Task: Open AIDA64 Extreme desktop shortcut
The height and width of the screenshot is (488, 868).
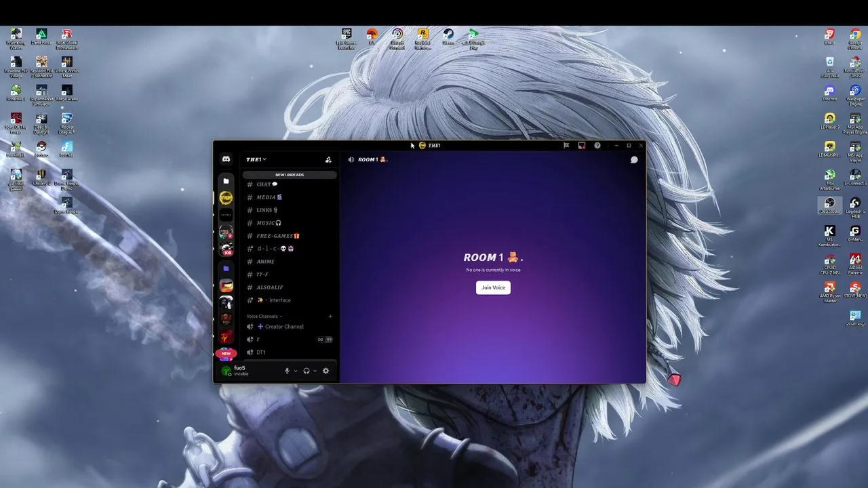Action: click(x=855, y=264)
